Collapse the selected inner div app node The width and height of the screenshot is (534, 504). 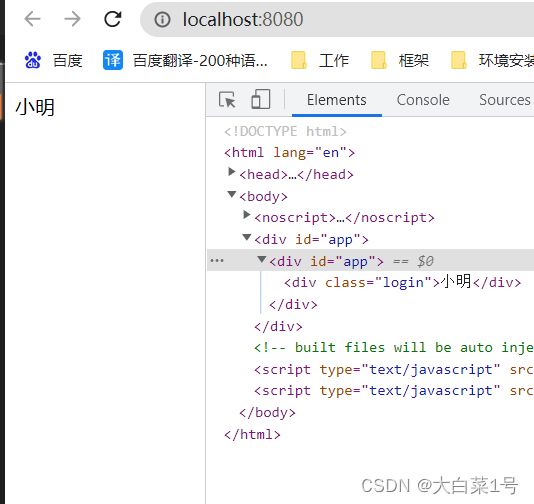(262, 259)
